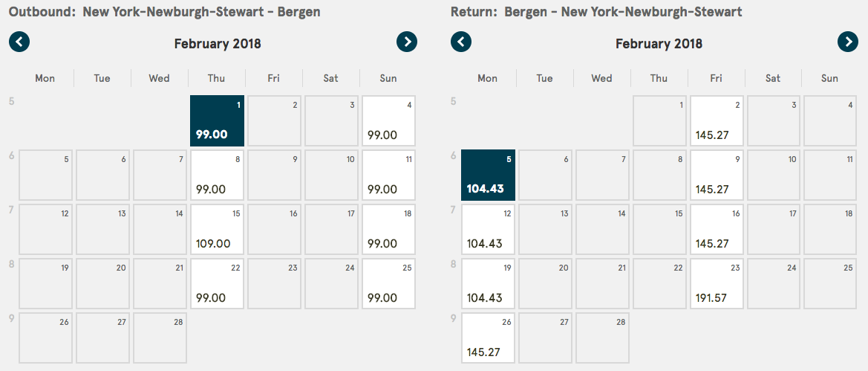Viewport: 868px width, 371px height.
Task: Select outbound February 8 fare 99.00
Action: 217,175
